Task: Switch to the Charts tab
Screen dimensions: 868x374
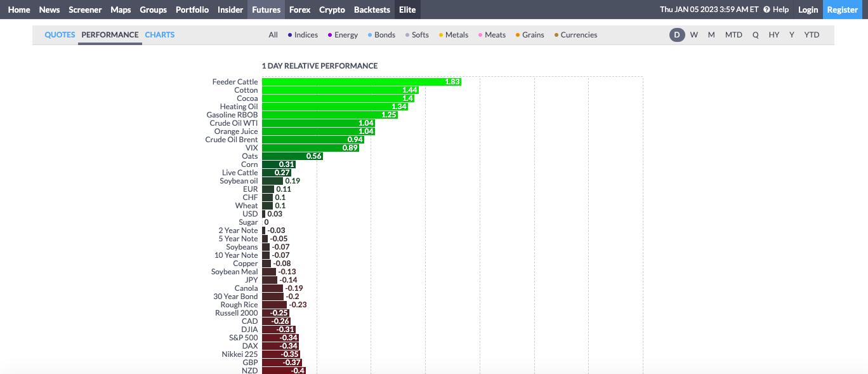Action: 159,35
